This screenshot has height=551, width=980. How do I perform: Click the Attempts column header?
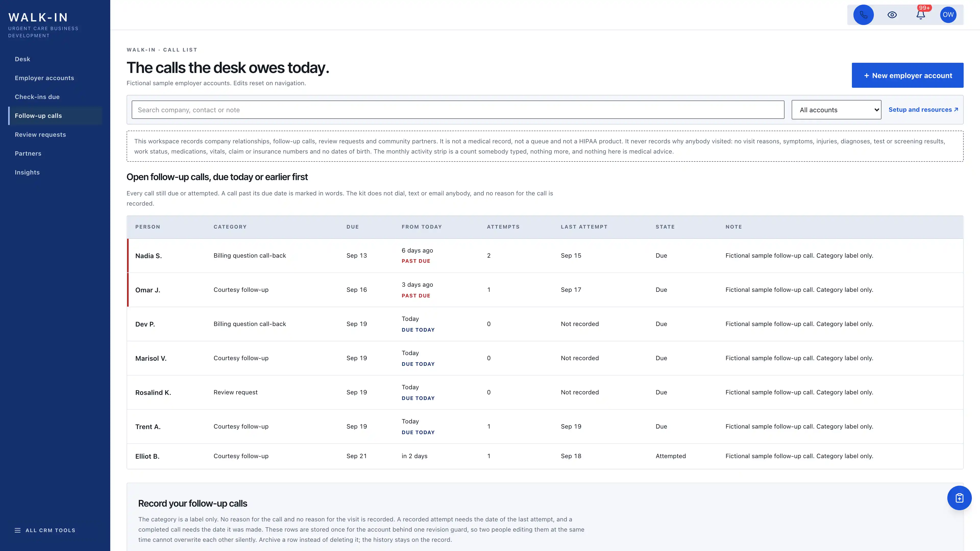tap(503, 227)
